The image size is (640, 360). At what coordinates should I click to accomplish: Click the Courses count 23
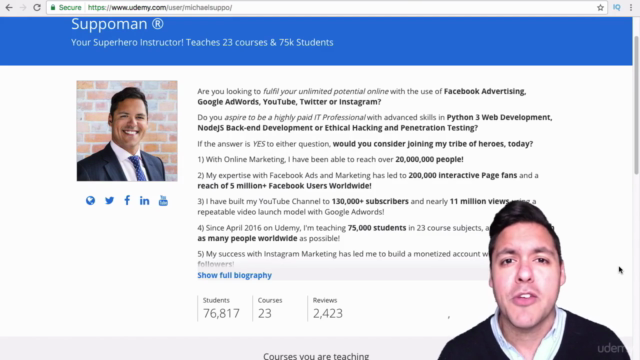tap(265, 313)
